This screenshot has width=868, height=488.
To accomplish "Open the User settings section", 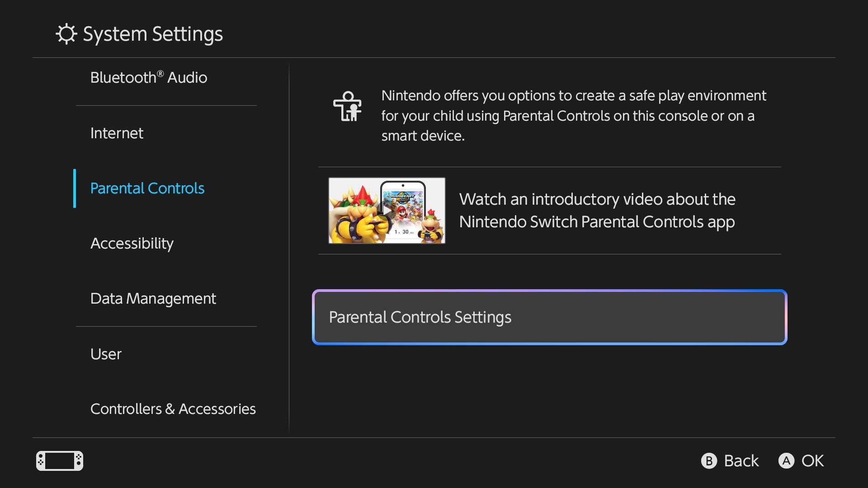I will click(106, 354).
